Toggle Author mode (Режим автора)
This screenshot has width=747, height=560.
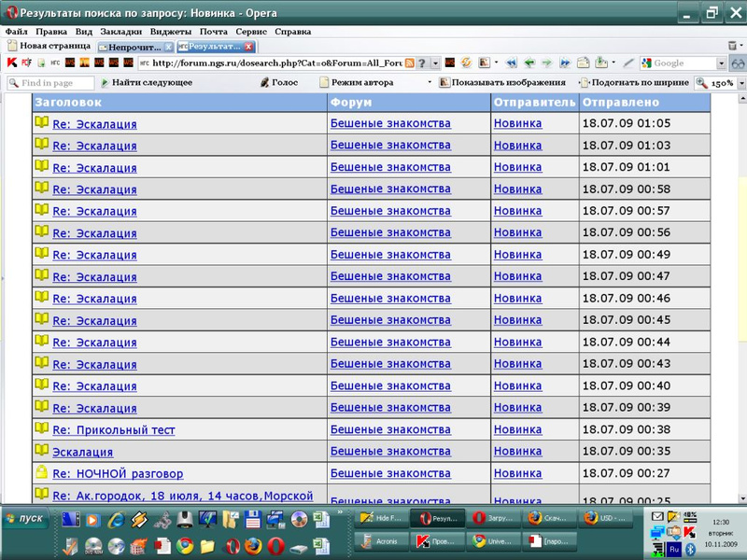click(361, 83)
